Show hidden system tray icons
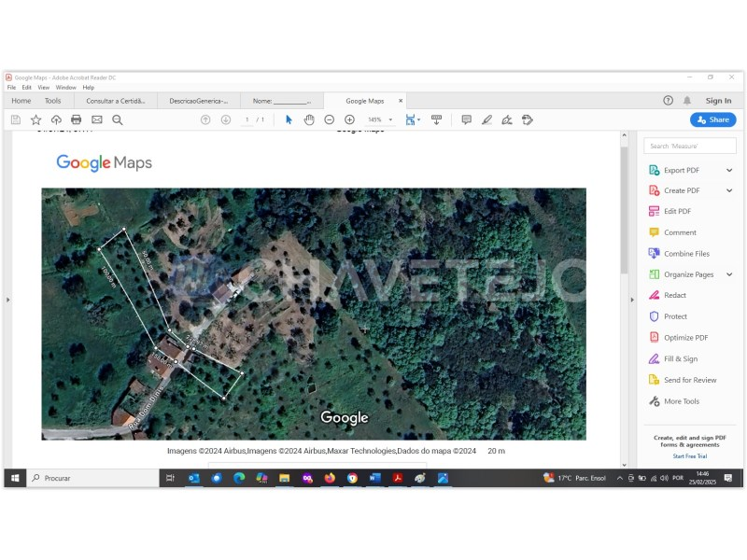Image resolution: width=747 pixels, height=560 pixels. [x=620, y=478]
